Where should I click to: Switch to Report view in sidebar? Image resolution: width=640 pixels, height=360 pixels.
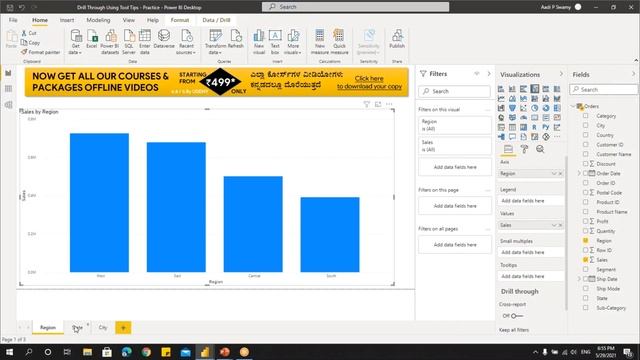point(8,73)
